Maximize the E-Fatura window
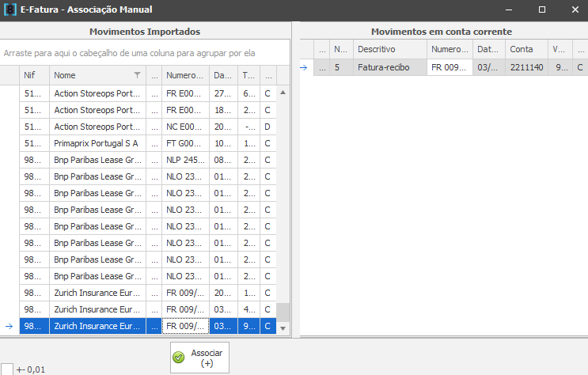Screen dimensions: 588x375 pos(541,9)
